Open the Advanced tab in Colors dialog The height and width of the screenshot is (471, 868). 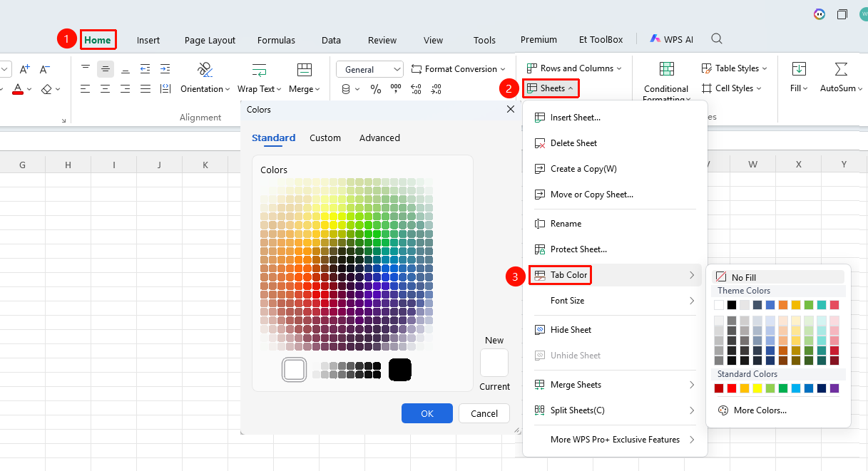379,138
